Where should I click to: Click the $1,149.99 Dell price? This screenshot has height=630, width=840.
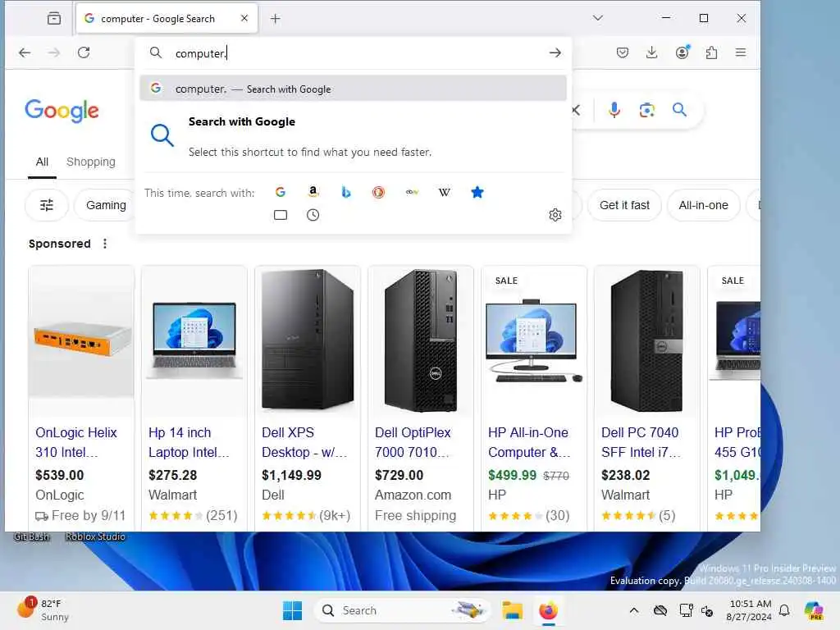291,475
